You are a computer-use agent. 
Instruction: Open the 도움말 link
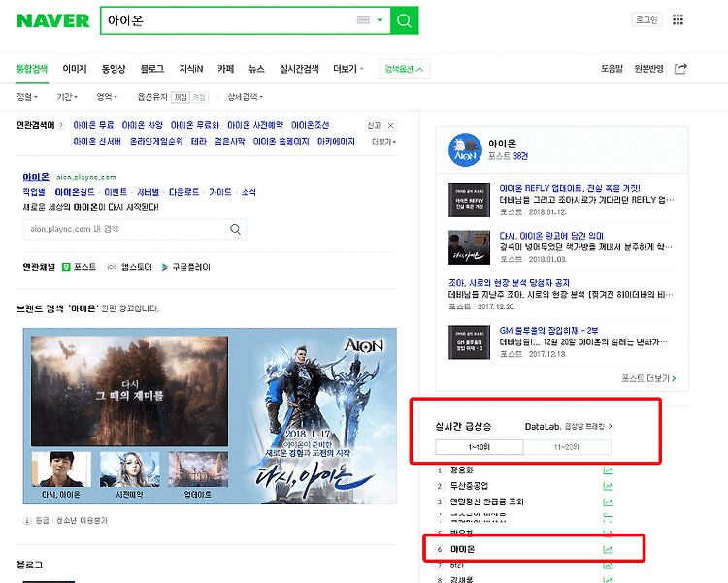612,69
